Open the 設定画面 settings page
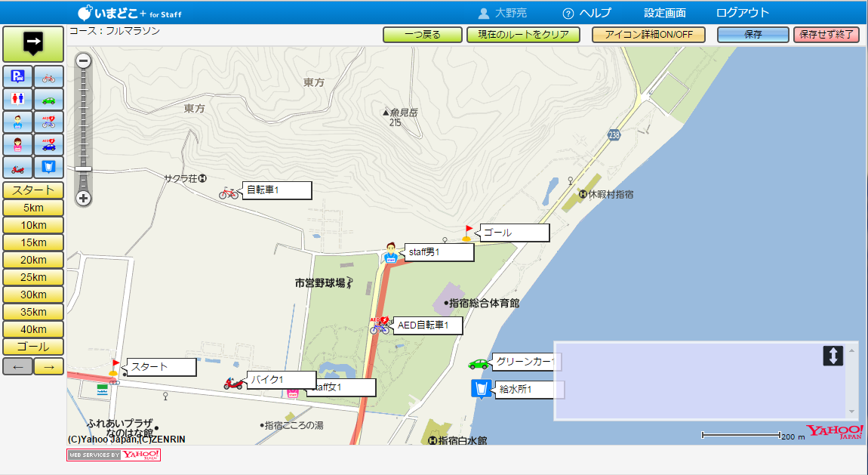868x475 pixels. click(x=665, y=13)
